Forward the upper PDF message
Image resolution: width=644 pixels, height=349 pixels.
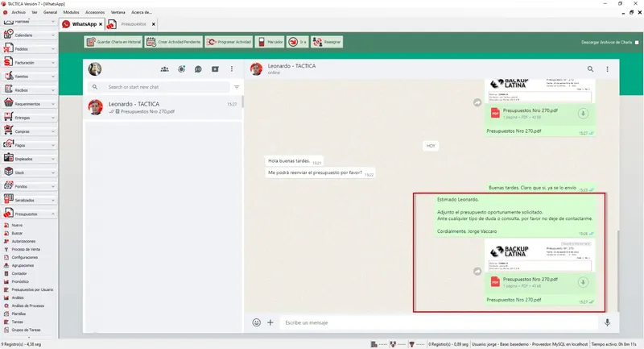(x=477, y=102)
